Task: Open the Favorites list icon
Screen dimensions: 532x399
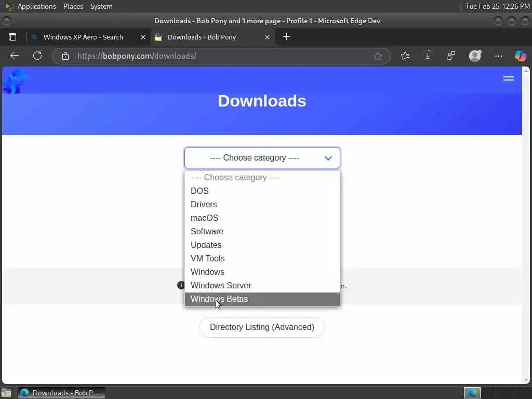Action: [x=405, y=56]
